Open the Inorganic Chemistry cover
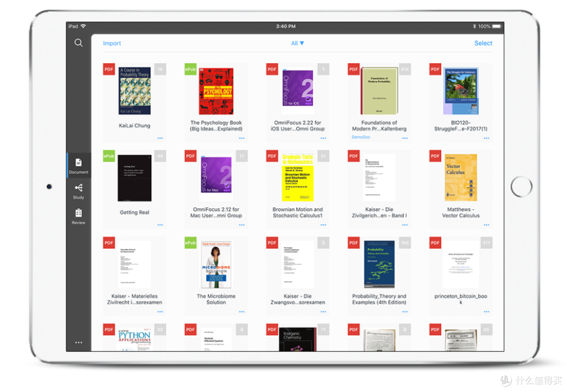 pyautogui.click(x=298, y=339)
